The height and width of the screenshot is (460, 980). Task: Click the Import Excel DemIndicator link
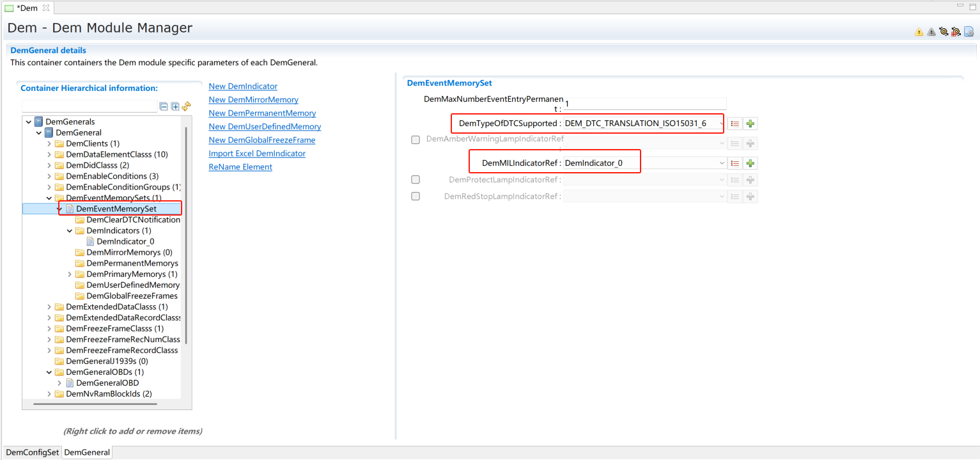click(x=257, y=154)
